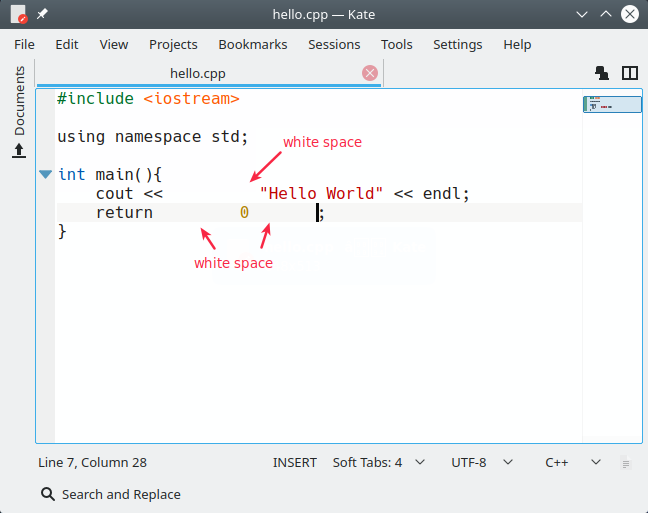Click the minimap scrollbar preview
Image resolution: width=648 pixels, height=513 pixels.
612,104
